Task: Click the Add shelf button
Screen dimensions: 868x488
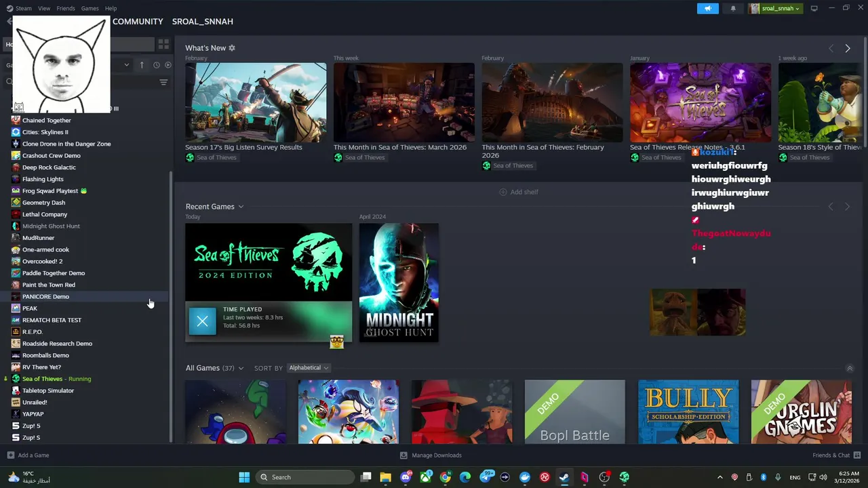Action: tap(519, 192)
